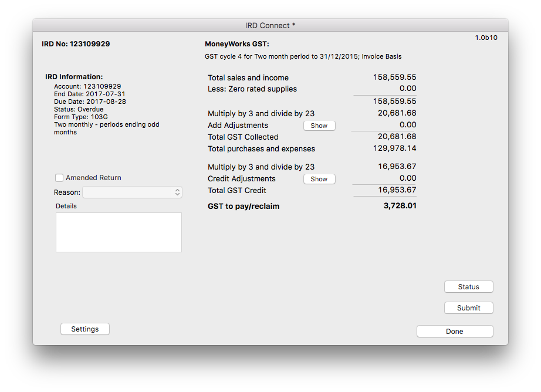Click the 'Total GST Collected' label

[243, 137]
